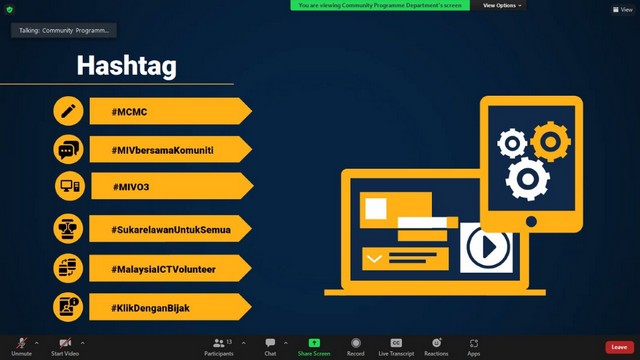This screenshot has height=360, width=640.
Task: Leave the meeting
Action: pos(619,347)
